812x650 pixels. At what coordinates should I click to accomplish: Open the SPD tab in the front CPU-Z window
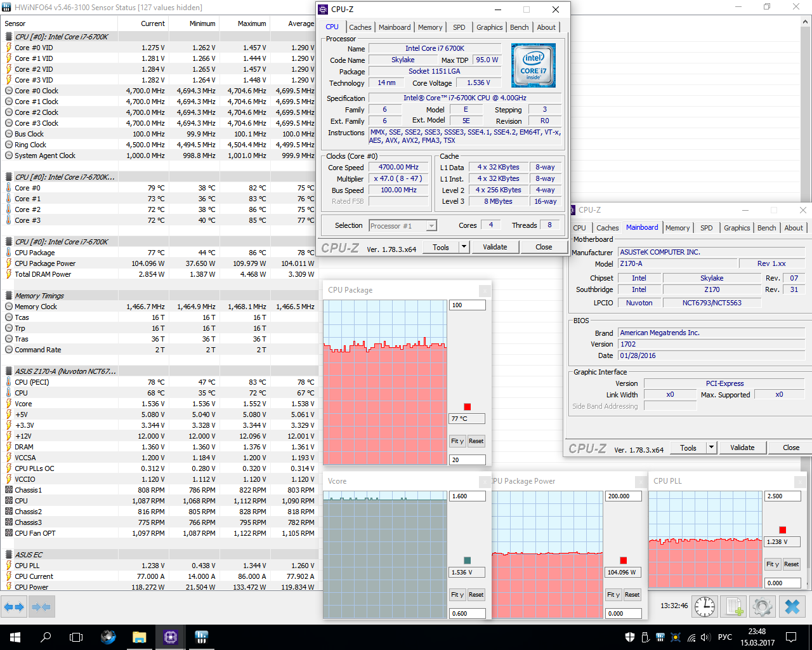click(x=459, y=27)
